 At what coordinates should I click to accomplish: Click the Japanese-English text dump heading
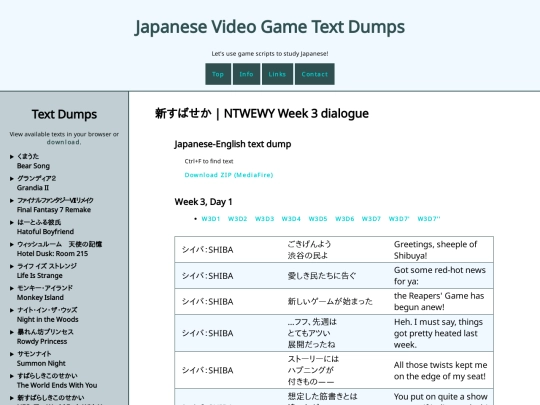[x=233, y=144]
